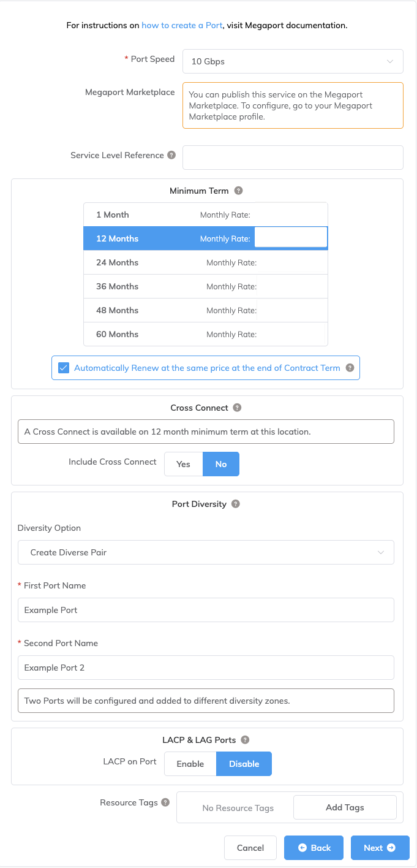The width and height of the screenshot is (417, 868).
Task: Click Cross Connect help icon
Action: 238,408
